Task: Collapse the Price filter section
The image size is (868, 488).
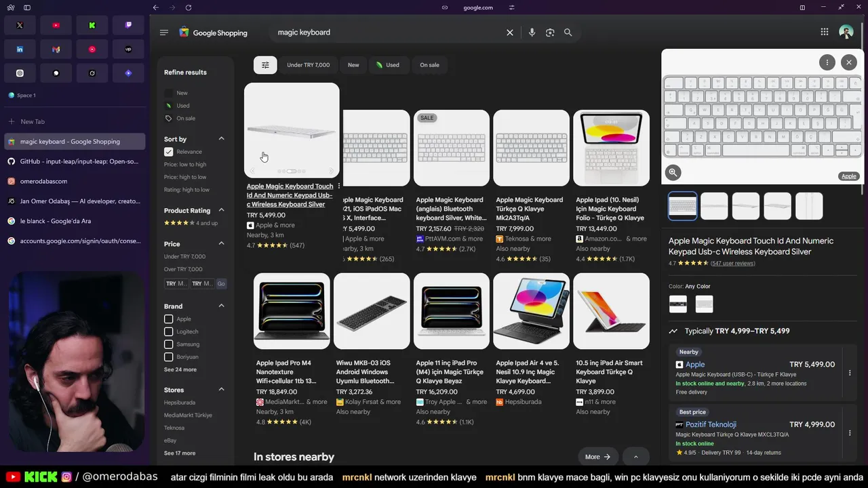Action: [x=221, y=243]
